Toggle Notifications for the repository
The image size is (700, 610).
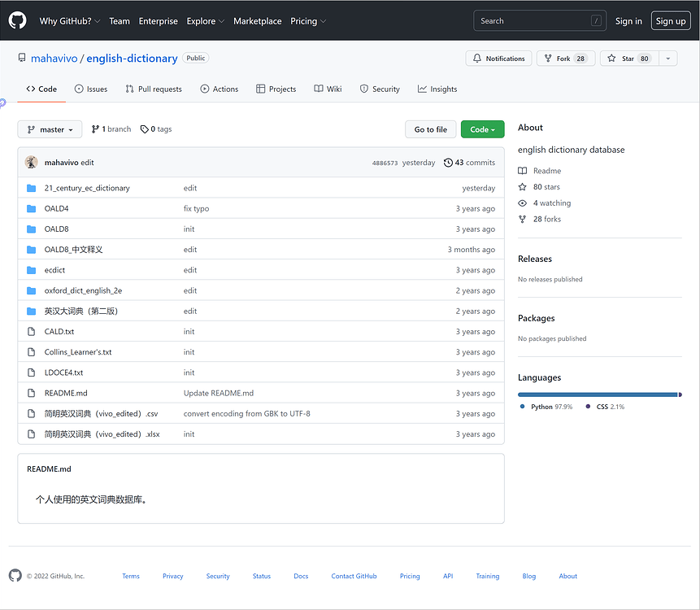[x=498, y=59]
